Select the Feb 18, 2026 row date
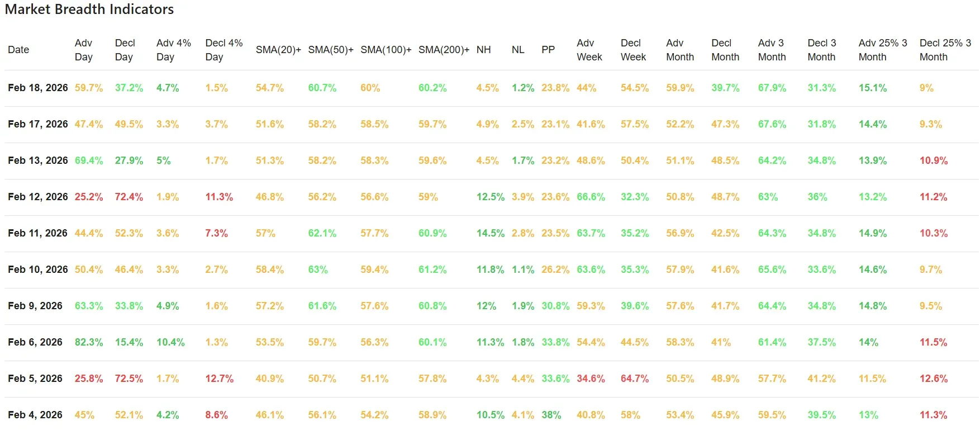Image resolution: width=980 pixels, height=430 pixels. 37,88
